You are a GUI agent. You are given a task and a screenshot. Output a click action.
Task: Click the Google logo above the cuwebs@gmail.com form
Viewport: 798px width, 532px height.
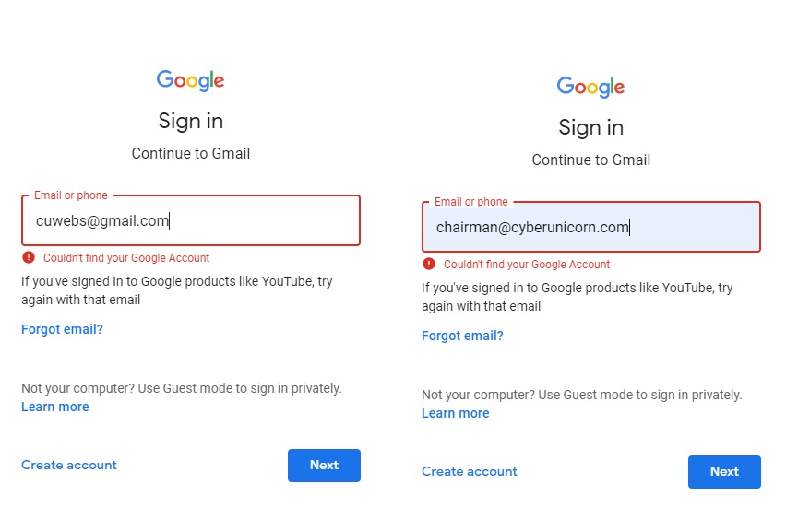[190, 80]
